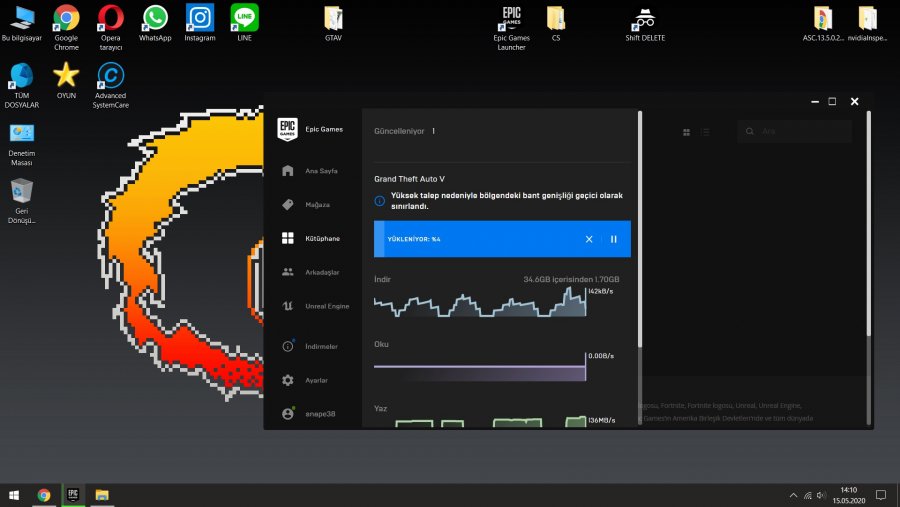The height and width of the screenshot is (507, 900).
Task: Open Chrome from the taskbar
Action: [x=44, y=495]
